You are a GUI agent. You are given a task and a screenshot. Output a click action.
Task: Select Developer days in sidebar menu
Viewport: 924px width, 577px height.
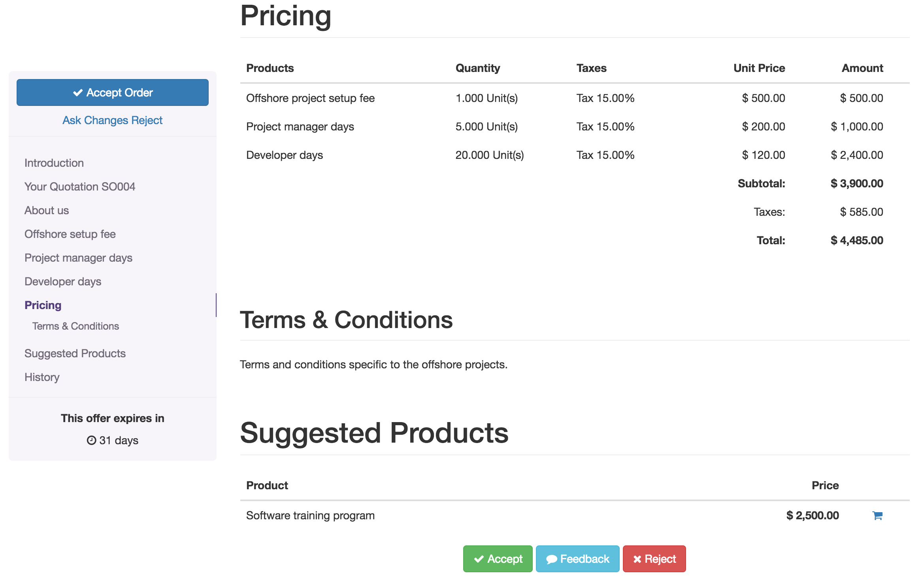[63, 281]
